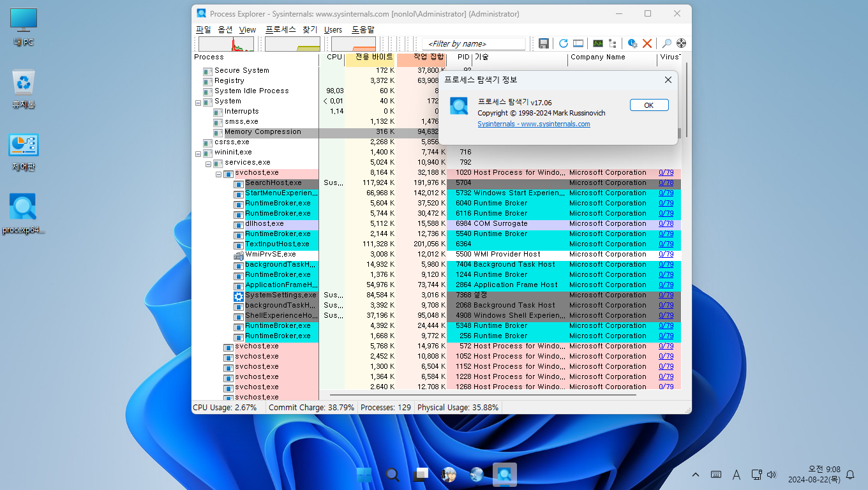The width and height of the screenshot is (868, 490).
Task: Sort by the 작업 집합 column header
Action: point(421,58)
